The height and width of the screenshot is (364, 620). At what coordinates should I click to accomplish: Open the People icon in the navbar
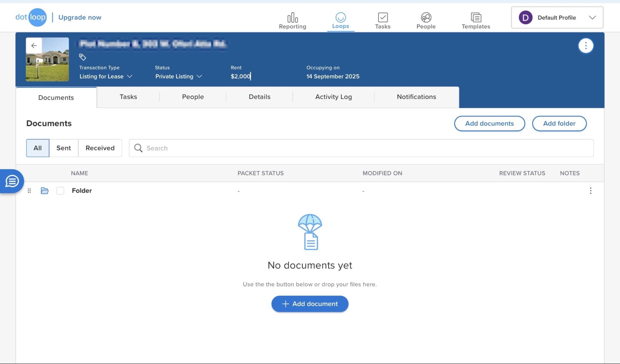(425, 19)
